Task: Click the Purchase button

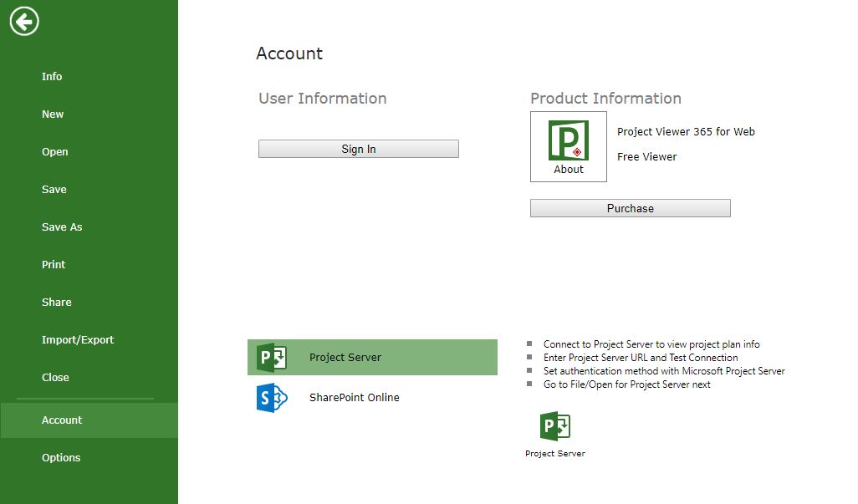Action: click(x=629, y=207)
